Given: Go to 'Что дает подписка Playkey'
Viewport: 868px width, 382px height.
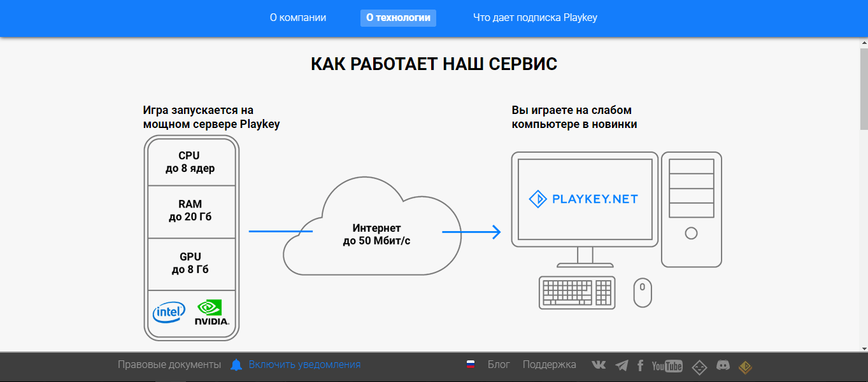Looking at the screenshot, I should point(535,18).
